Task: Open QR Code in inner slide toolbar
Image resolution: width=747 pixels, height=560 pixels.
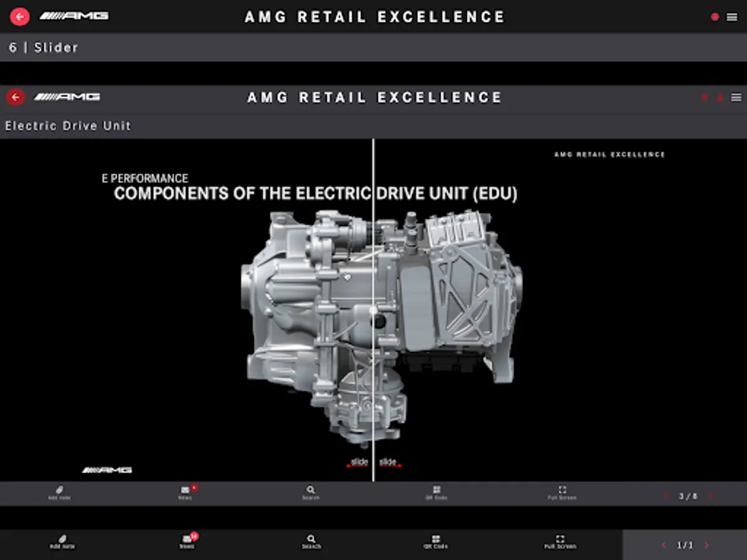Action: point(436,493)
